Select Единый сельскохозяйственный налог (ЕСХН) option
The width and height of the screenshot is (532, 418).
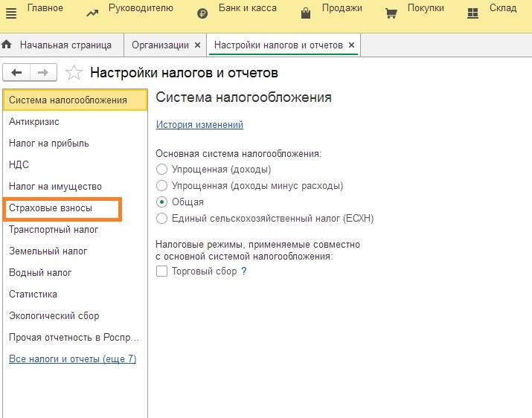coord(162,218)
